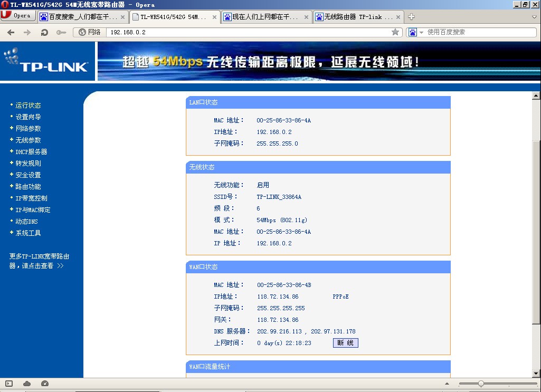Click the 网络 site badge in address bar

point(90,32)
